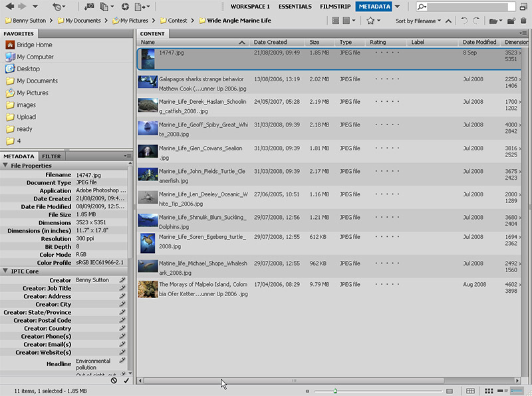532x396 pixels.
Task: Apply metadata changes with the checkmark icon
Action: [125, 380]
